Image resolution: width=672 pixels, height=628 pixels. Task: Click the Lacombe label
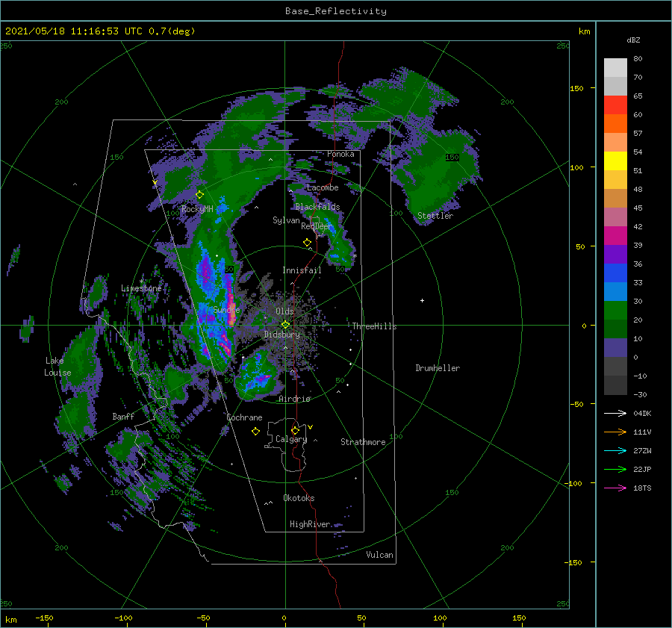[323, 187]
